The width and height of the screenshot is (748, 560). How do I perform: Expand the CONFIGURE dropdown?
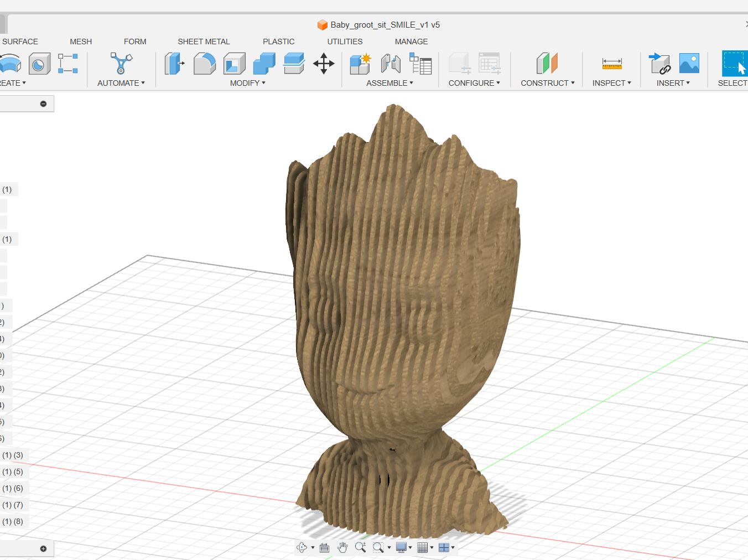474,83
